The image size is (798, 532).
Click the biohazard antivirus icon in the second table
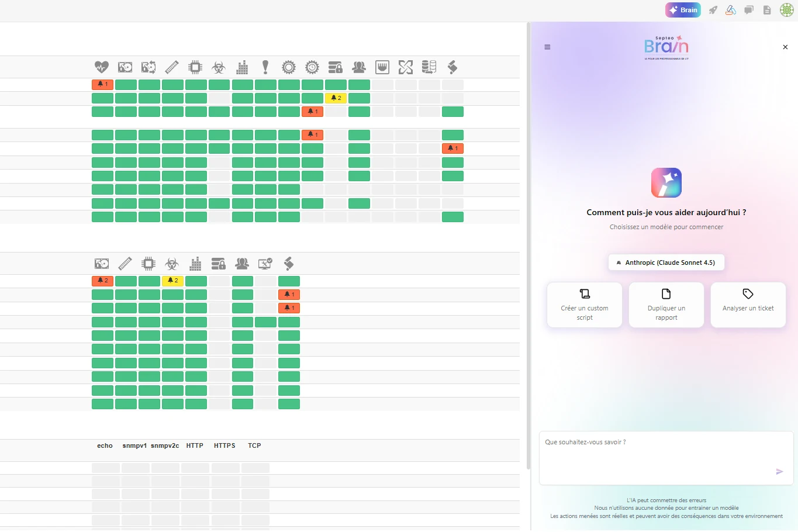172,264
